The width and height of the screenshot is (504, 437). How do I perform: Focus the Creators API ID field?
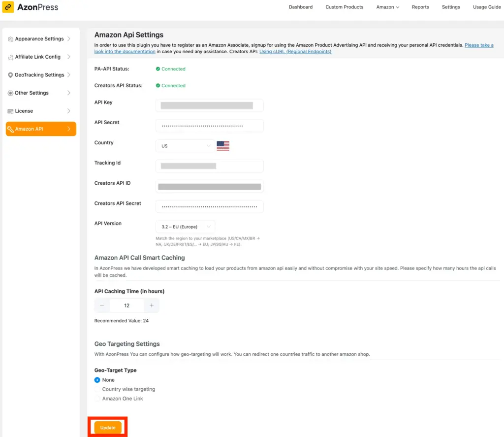pos(210,186)
